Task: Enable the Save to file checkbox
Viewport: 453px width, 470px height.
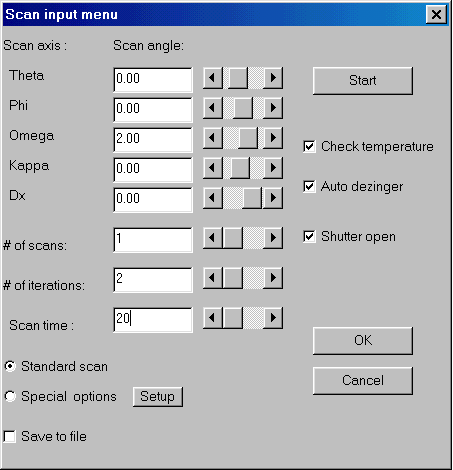Action: point(10,437)
